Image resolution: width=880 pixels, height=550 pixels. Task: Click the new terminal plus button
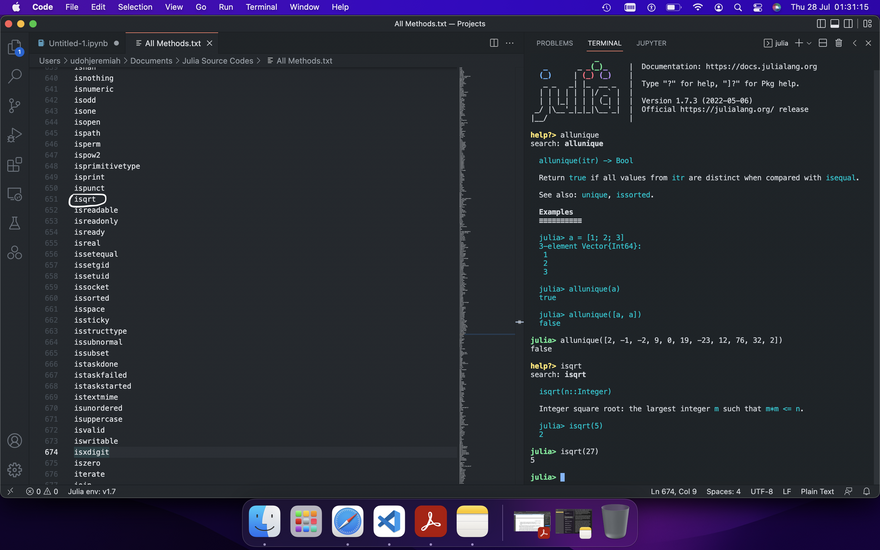coord(798,43)
